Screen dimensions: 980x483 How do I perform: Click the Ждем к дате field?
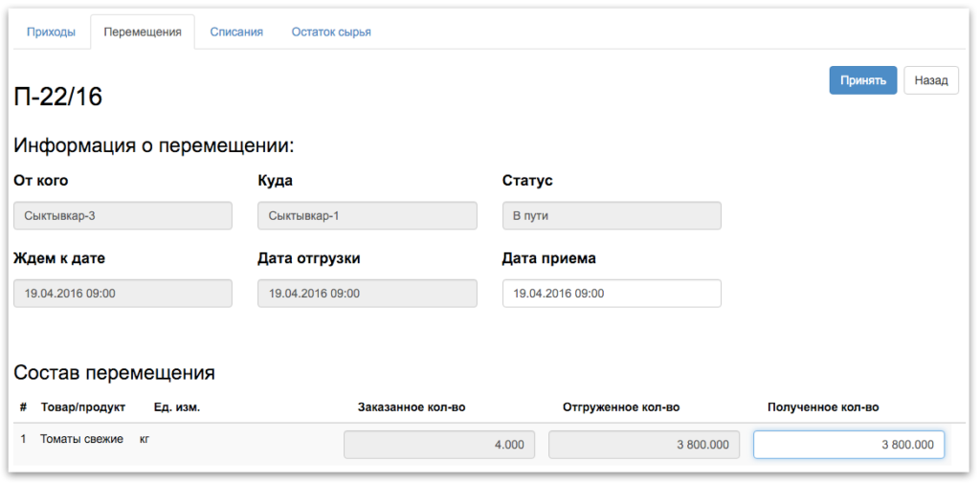tap(123, 293)
